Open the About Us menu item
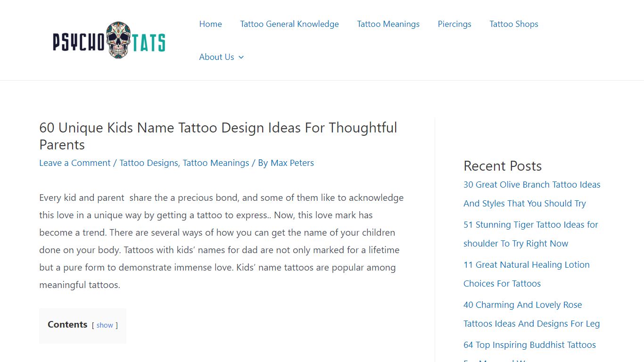This screenshot has height=362, width=644. (216, 57)
